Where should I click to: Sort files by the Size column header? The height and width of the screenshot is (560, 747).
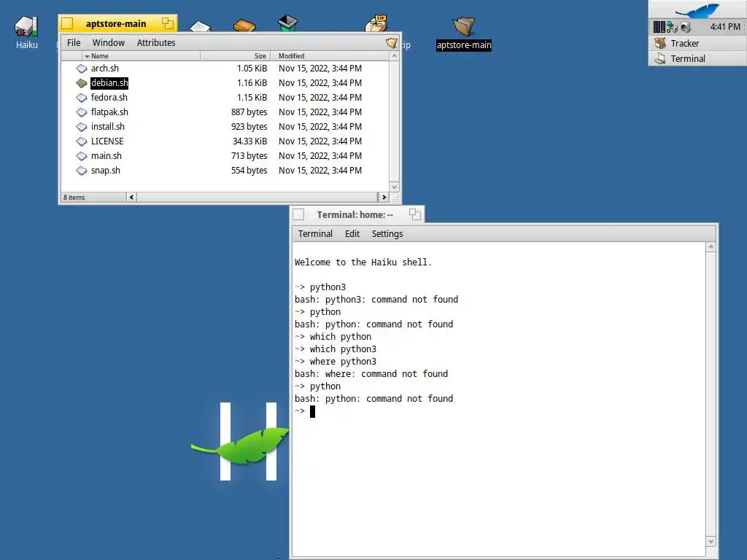pos(236,55)
